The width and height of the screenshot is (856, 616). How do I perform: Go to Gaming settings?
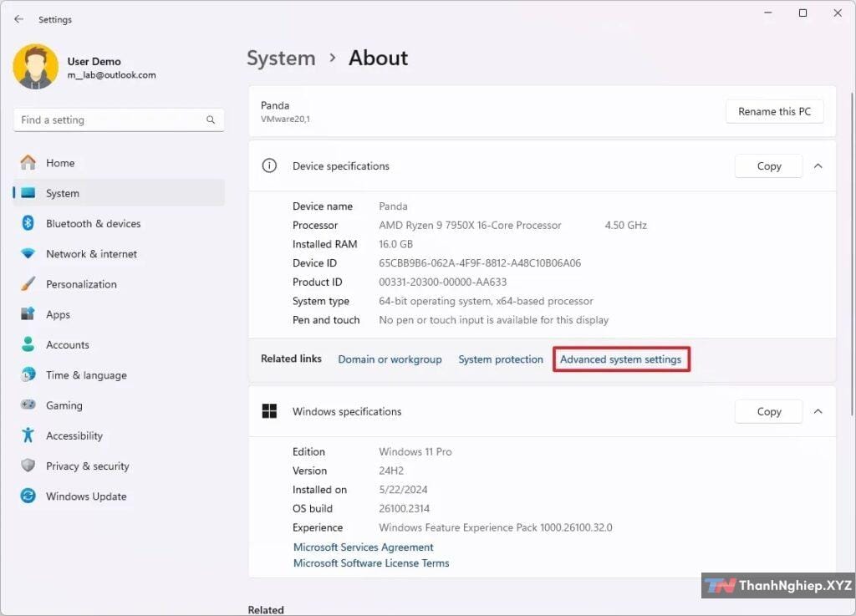click(x=119, y=405)
